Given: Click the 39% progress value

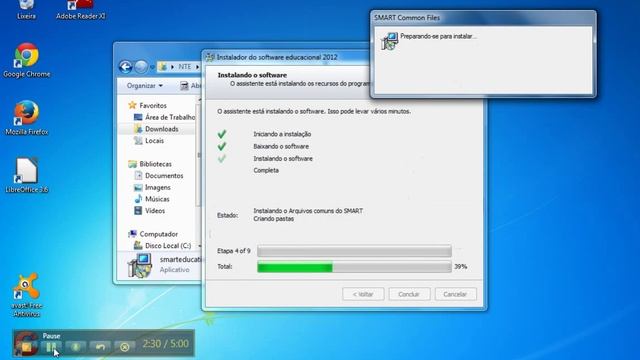Looking at the screenshot, I should pyautogui.click(x=461, y=267).
